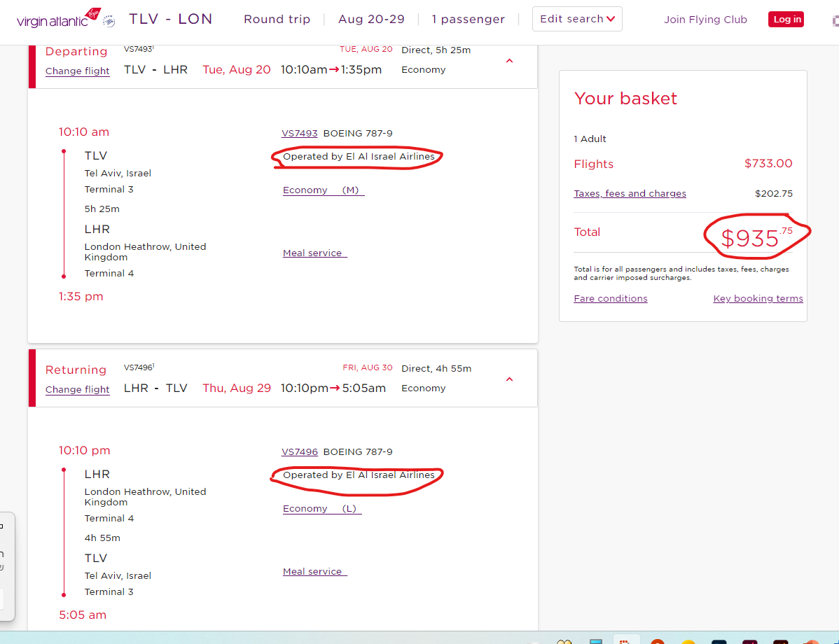Click the 1:35 pm arrival time in timeline
This screenshot has width=839, height=644.
click(81, 296)
